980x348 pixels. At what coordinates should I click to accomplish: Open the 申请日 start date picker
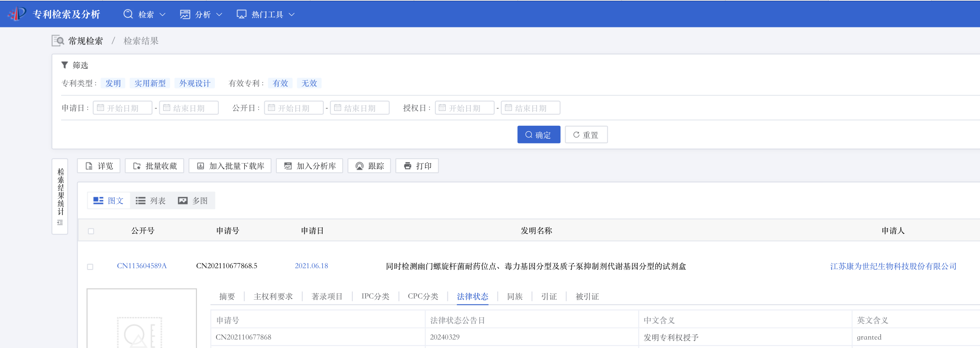pyautogui.click(x=123, y=108)
